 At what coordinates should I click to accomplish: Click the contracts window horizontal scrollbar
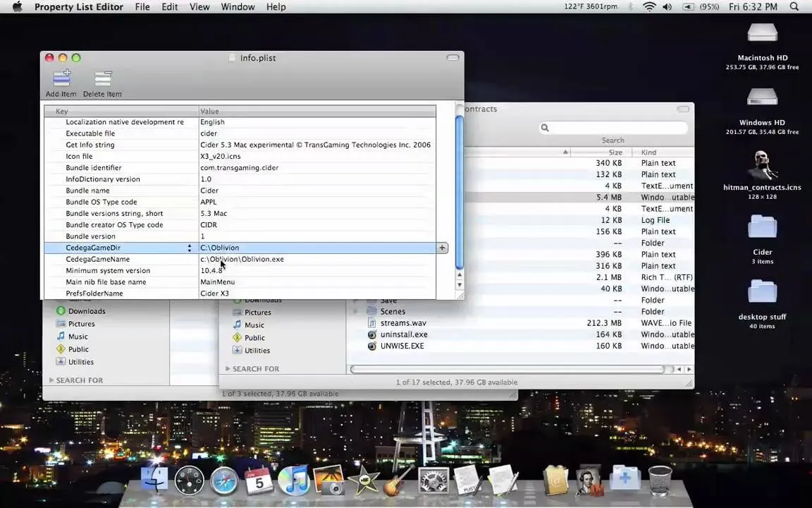pos(508,369)
